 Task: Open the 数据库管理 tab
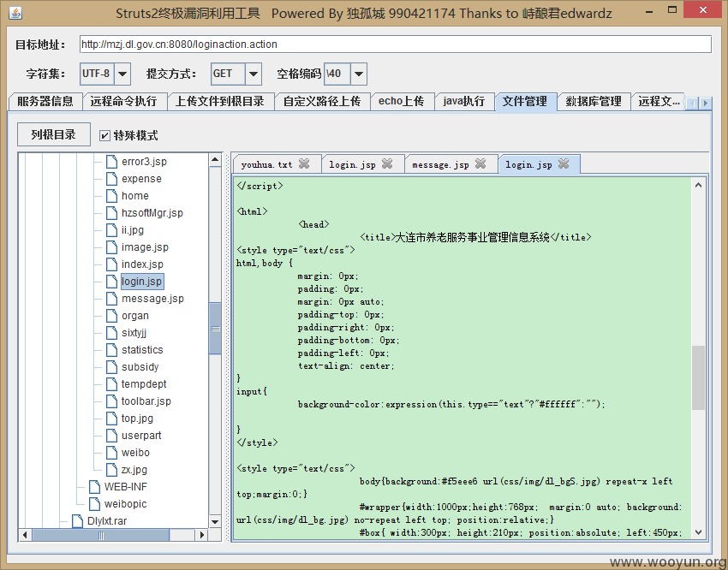coord(594,102)
